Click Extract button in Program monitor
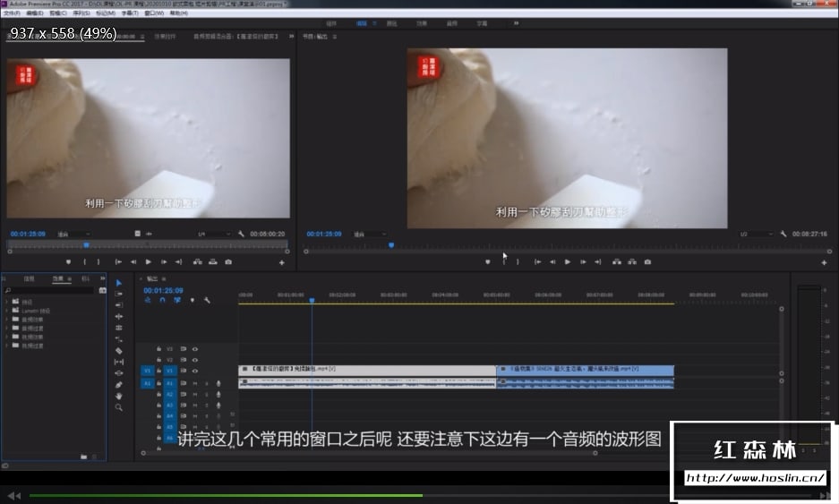The image size is (839, 504). 632,262
